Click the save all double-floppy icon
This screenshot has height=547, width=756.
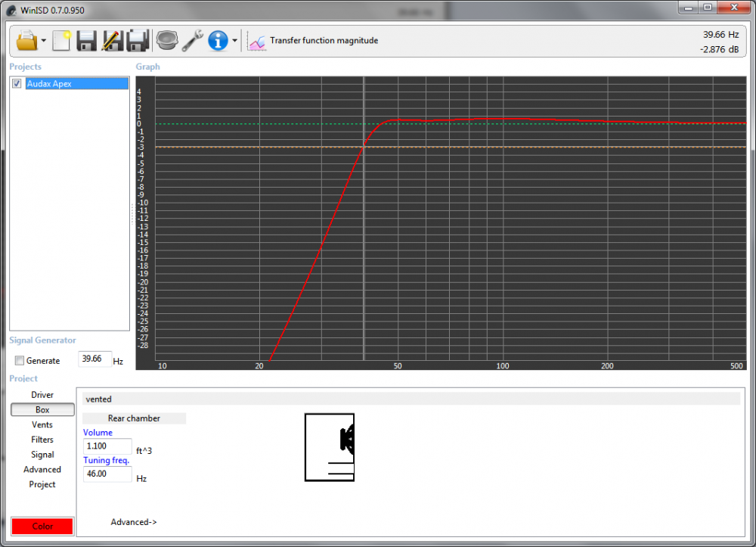point(137,40)
